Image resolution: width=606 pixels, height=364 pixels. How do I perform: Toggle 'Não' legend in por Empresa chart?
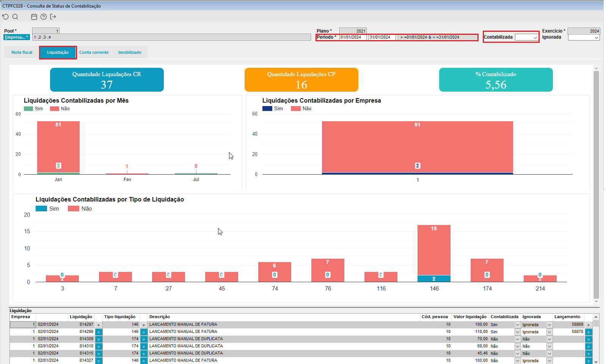[x=301, y=109]
